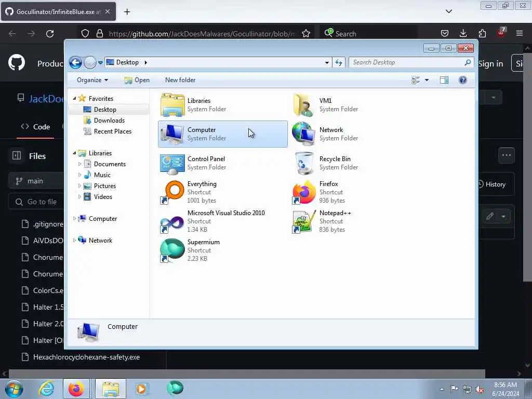Expand the Documents library node
The image size is (532, 399).
(x=79, y=164)
